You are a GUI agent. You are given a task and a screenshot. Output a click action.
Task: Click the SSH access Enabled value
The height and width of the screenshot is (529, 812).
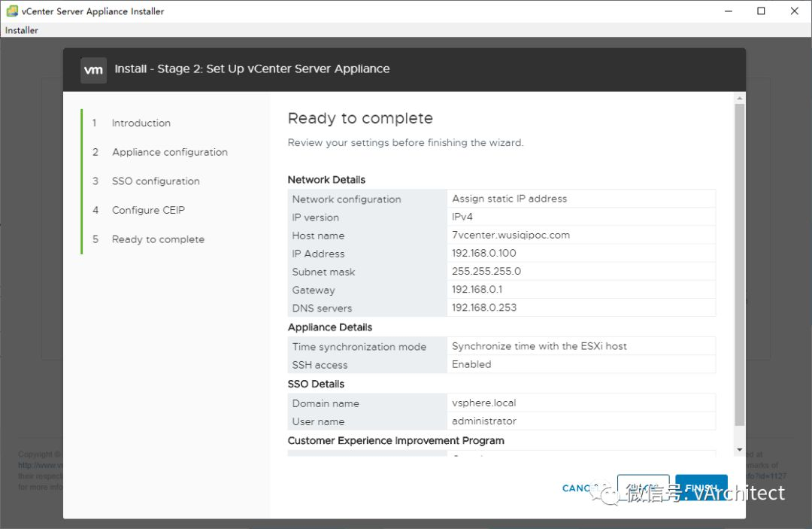click(471, 364)
